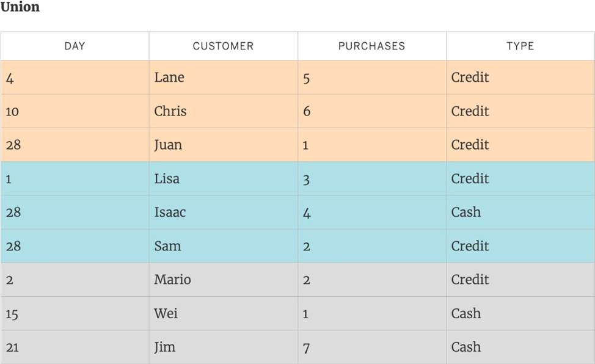
Task: Click the TYPE column header
Action: coord(520,46)
